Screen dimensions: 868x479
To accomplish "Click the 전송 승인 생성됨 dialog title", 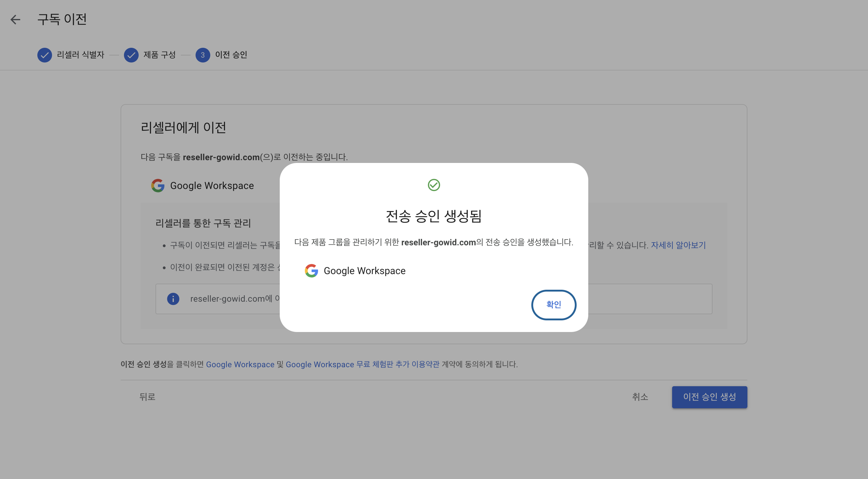I will 434,216.
